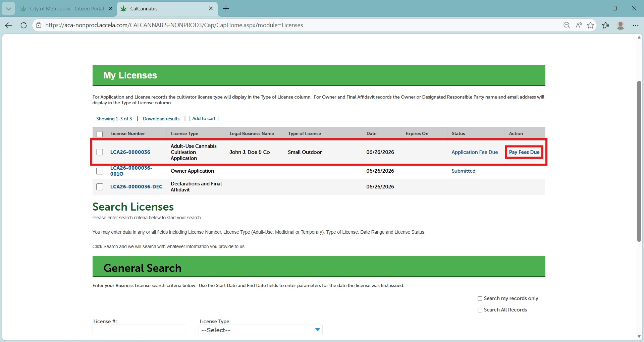The height and width of the screenshot is (342, 644).
Task: Enable Search my records only checkbox
Action: click(x=480, y=299)
